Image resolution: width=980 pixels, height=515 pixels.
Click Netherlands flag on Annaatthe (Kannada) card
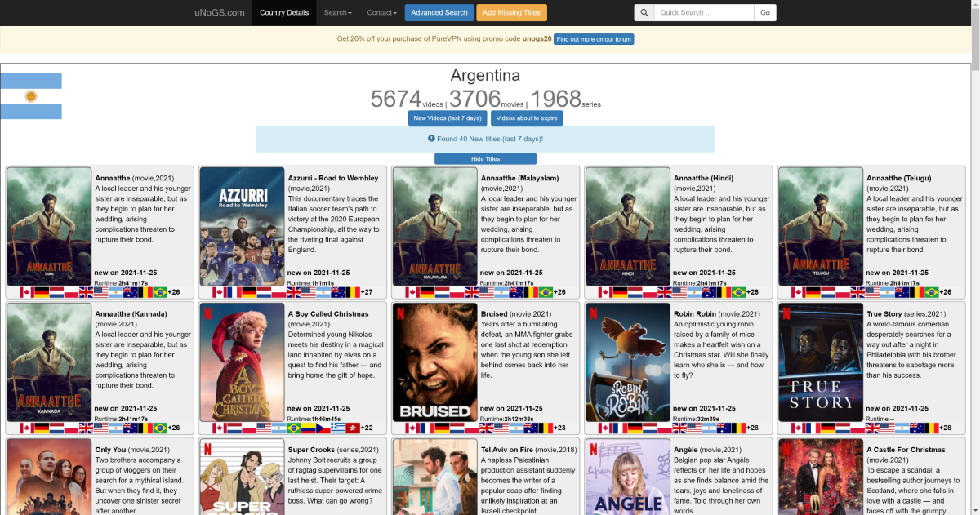56,428
